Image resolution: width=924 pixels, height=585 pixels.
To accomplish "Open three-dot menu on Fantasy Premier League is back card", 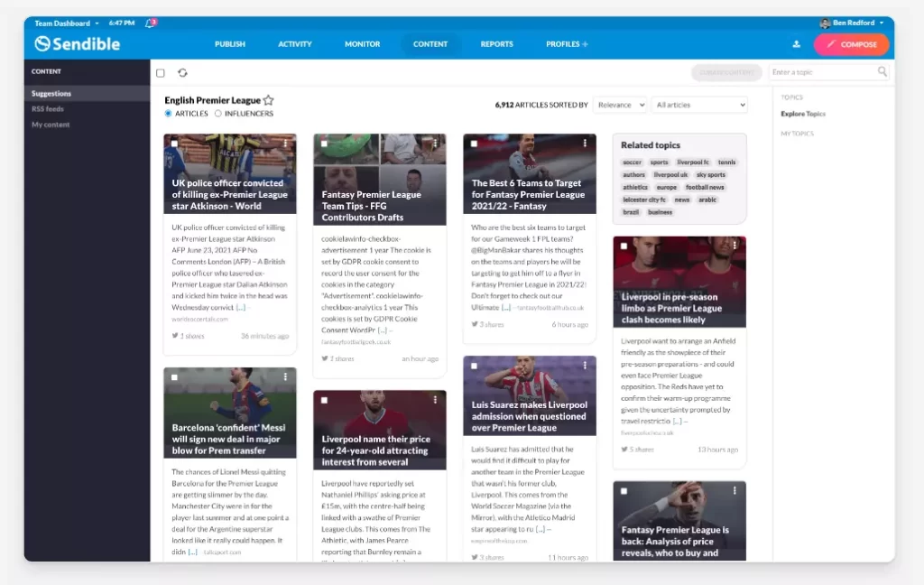I will click(735, 490).
